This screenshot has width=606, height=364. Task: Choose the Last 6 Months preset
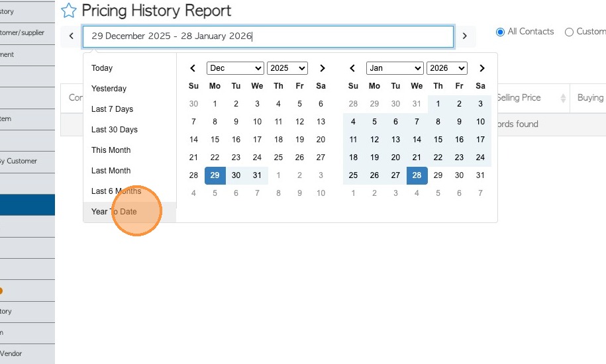[129, 191]
